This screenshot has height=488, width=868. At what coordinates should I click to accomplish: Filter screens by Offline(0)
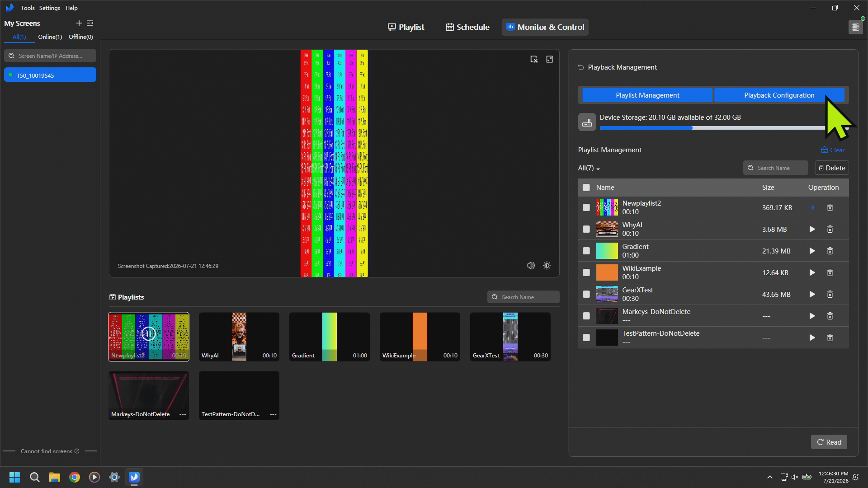pyautogui.click(x=81, y=37)
